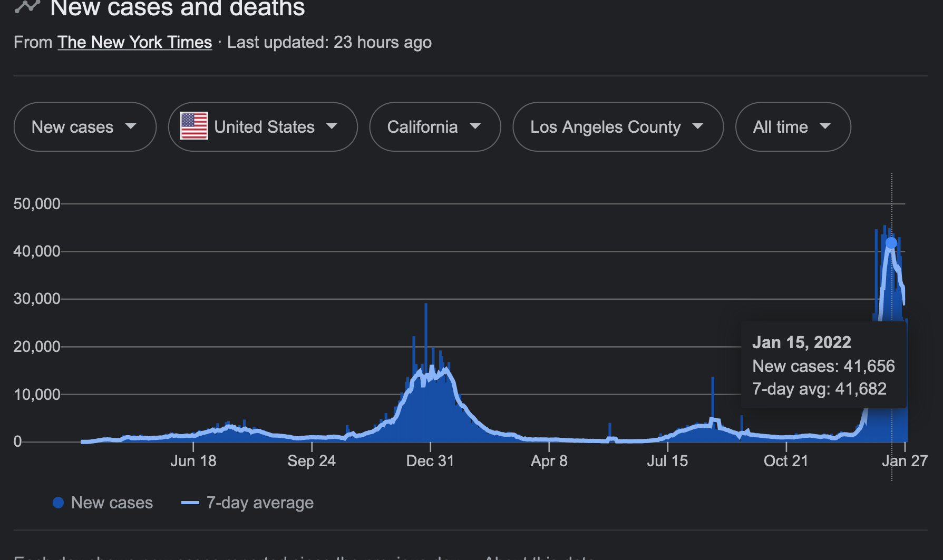This screenshot has width=943, height=560.
Task: Click the 'Jun 18' axis label
Action: pos(193,461)
